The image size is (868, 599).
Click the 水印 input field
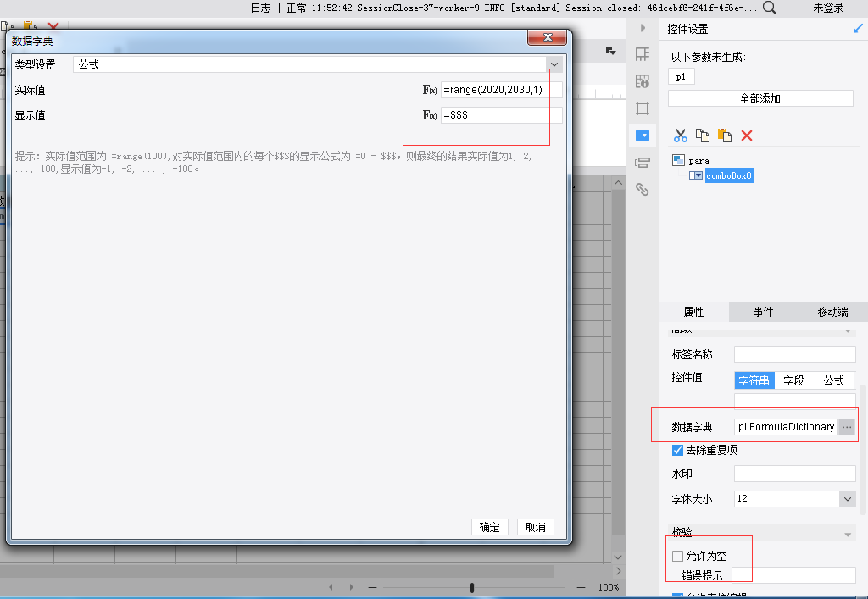(795, 474)
